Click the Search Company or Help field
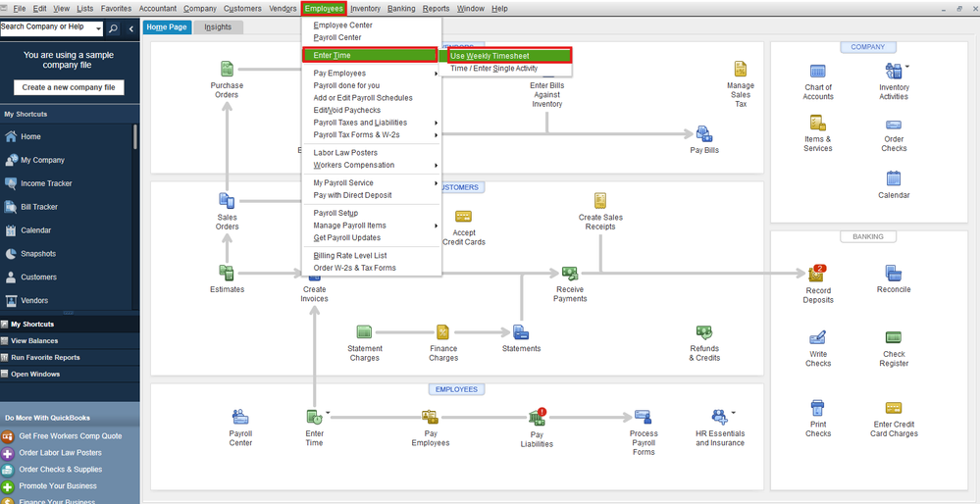 (x=47, y=28)
